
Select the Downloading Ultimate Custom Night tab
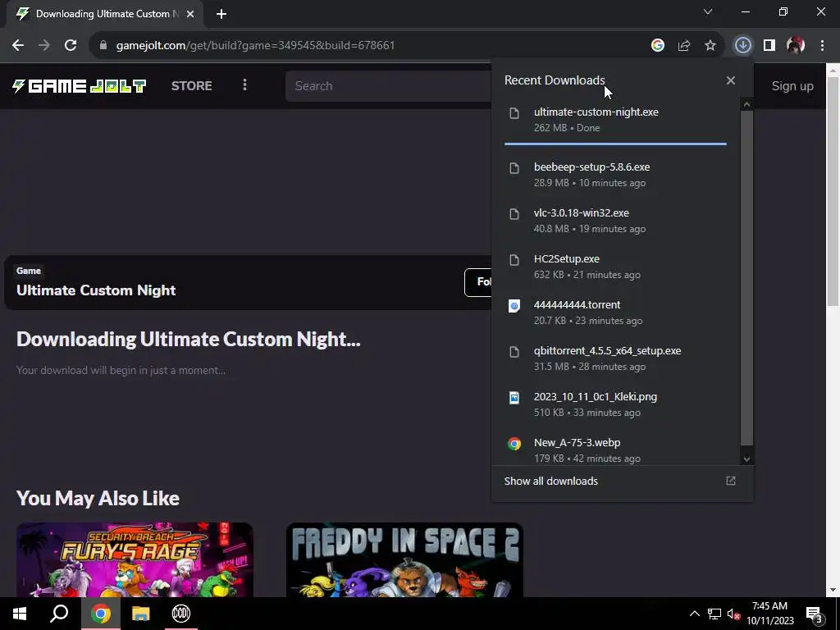(105, 14)
